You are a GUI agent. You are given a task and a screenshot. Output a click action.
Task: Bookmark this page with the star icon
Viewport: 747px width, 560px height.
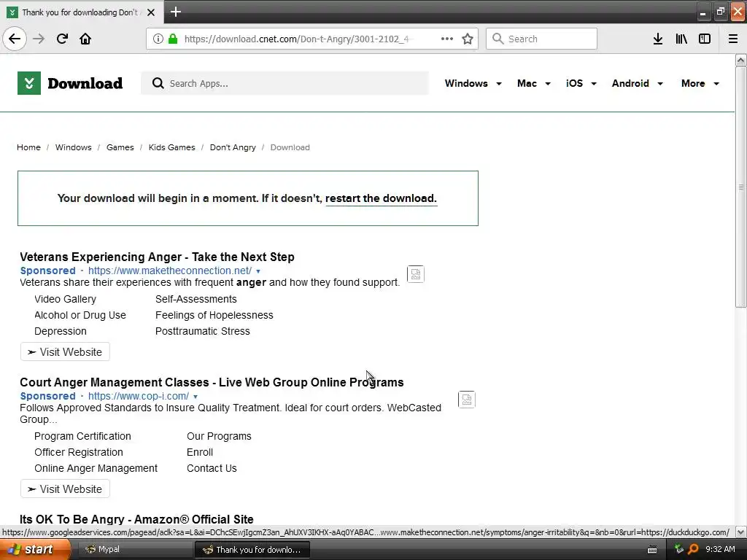point(468,39)
